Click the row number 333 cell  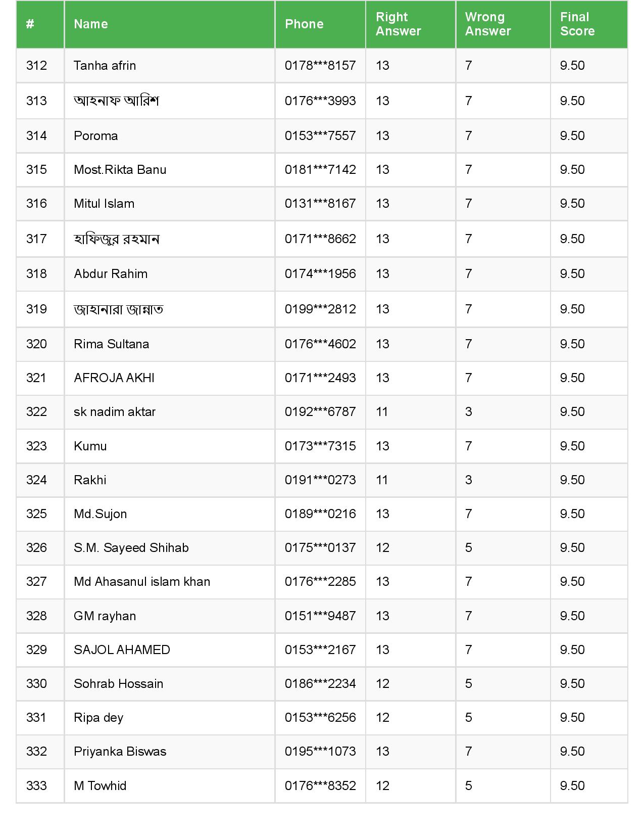tap(36, 786)
